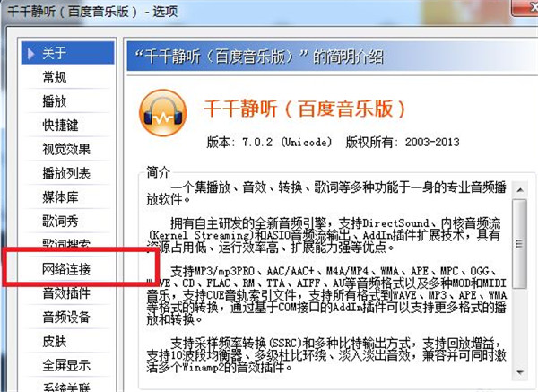Click the version text 7.0.2 (Unicode)
Viewport: 538px width, 392px height.
[x=287, y=142]
